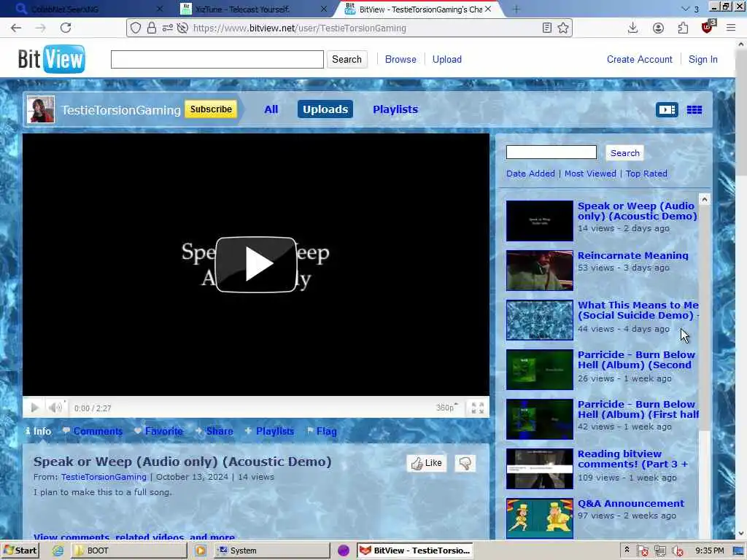Click the Internet Explorer quick launch icon
747x560 pixels.
pos(58,551)
